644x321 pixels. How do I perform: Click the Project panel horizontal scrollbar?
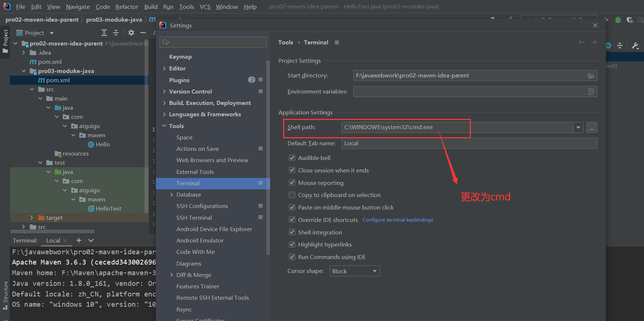pyautogui.click(x=52, y=231)
